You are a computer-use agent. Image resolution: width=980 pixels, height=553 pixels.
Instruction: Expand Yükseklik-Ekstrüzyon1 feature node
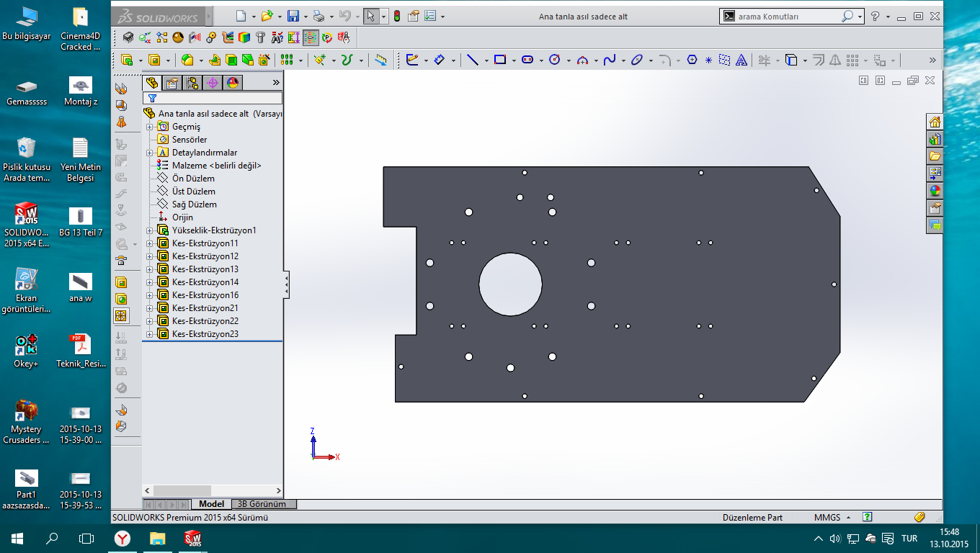150,230
